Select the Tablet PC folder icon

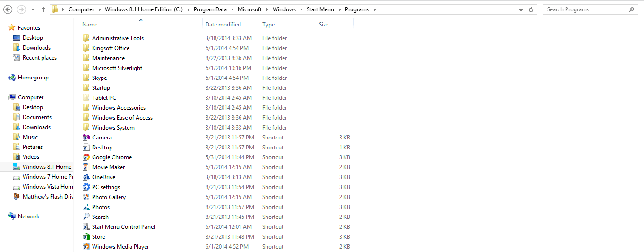86,98
